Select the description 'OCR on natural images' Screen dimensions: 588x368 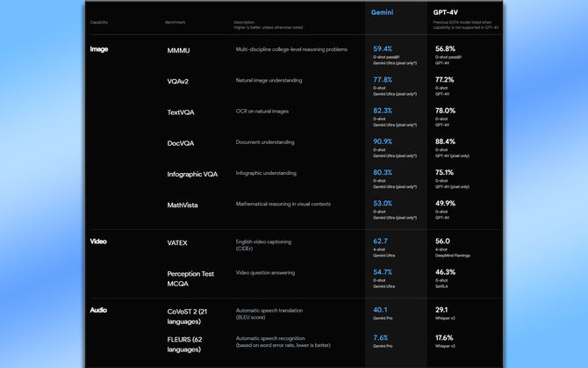pos(262,111)
